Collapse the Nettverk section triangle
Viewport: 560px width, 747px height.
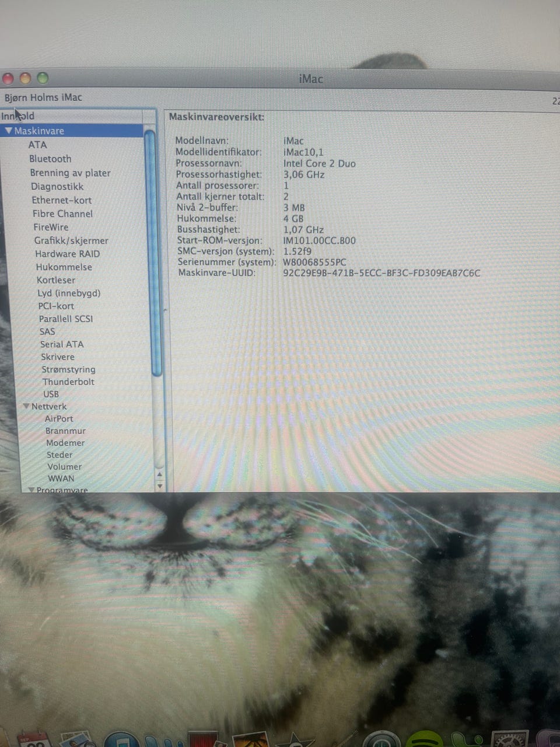tap(26, 406)
